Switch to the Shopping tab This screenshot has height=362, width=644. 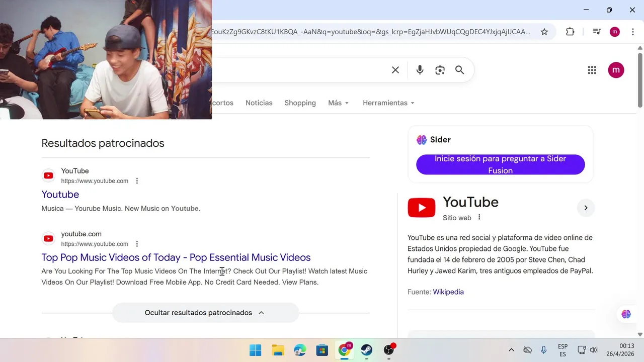(300, 103)
